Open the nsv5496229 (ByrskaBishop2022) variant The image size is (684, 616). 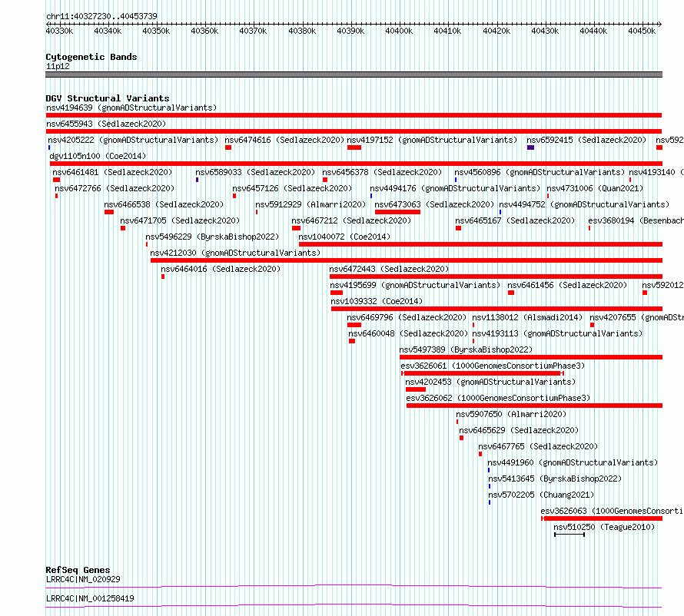coord(212,237)
